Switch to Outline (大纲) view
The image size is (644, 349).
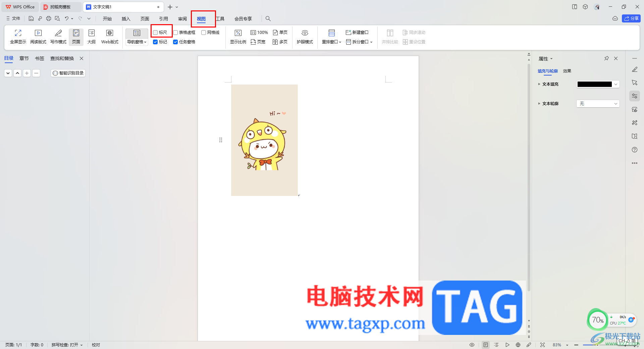click(x=92, y=37)
